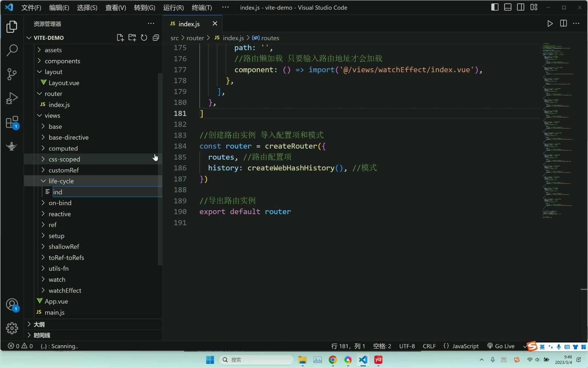Open the 终端(T) menu

202,7
